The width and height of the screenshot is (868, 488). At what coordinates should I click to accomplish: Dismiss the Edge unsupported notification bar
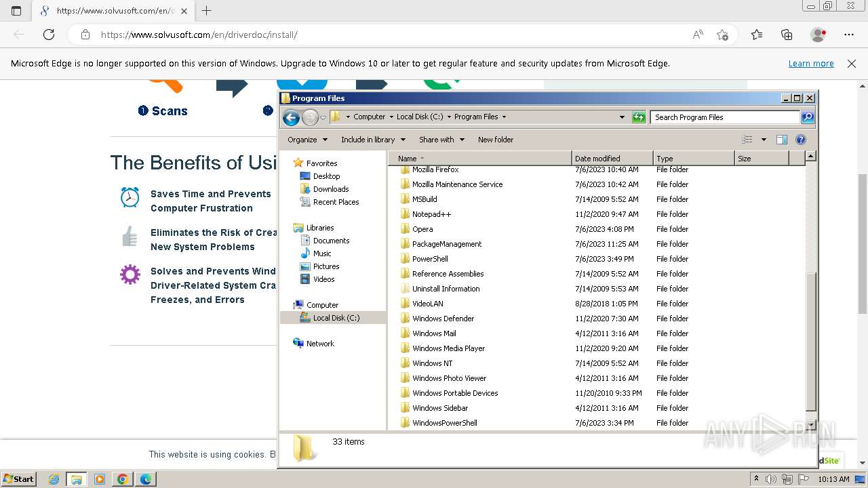[x=852, y=64]
